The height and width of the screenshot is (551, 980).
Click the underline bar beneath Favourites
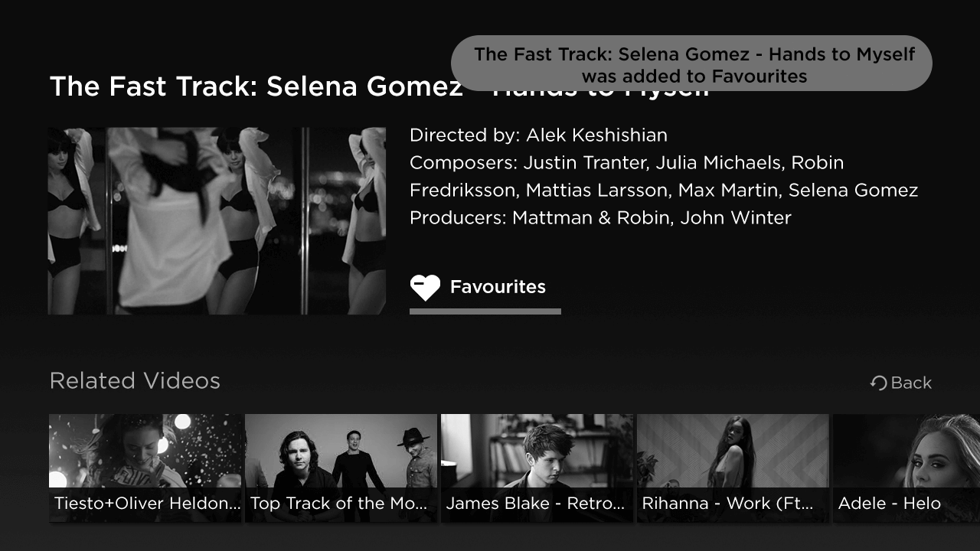[x=485, y=311]
